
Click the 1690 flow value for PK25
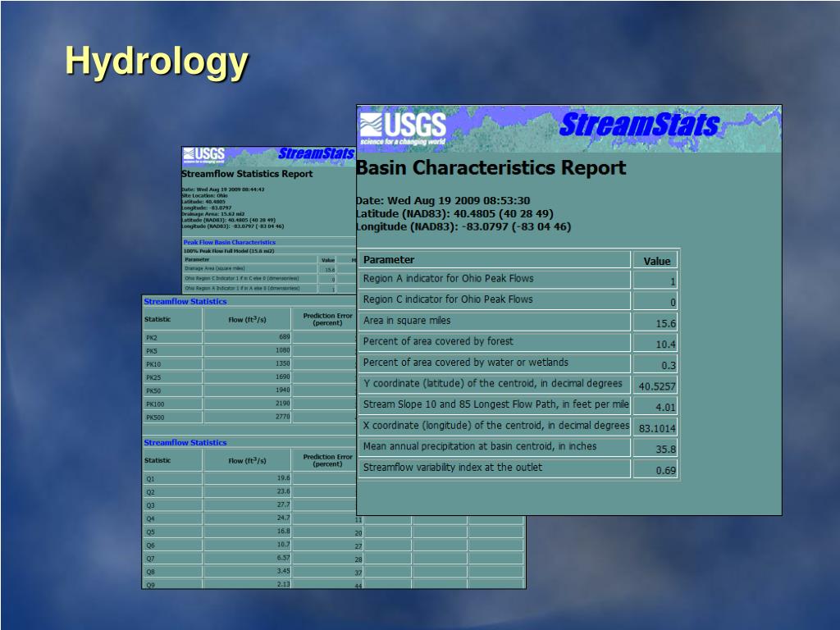[247, 377]
